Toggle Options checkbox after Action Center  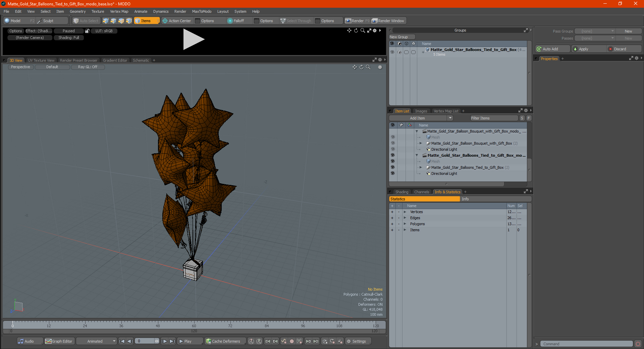[198, 21]
